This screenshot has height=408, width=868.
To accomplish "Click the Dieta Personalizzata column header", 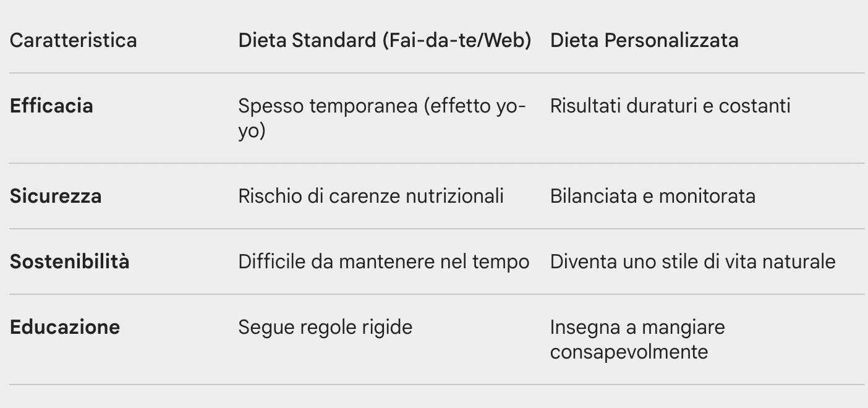I will [644, 41].
